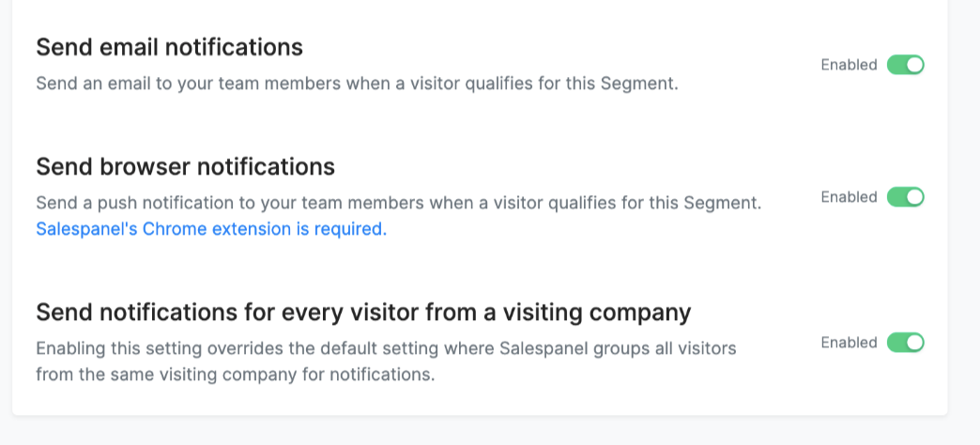980x445 pixels.
Task: Turn off the Send email notifications toggle
Action: (x=905, y=65)
